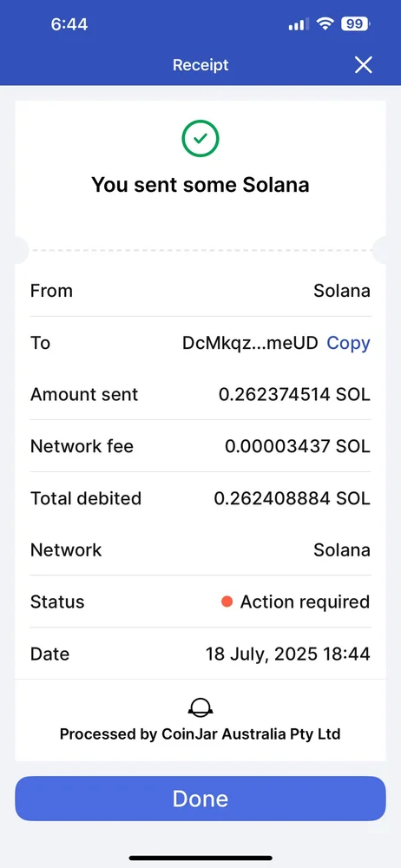Close the receipt with the X icon

click(364, 65)
